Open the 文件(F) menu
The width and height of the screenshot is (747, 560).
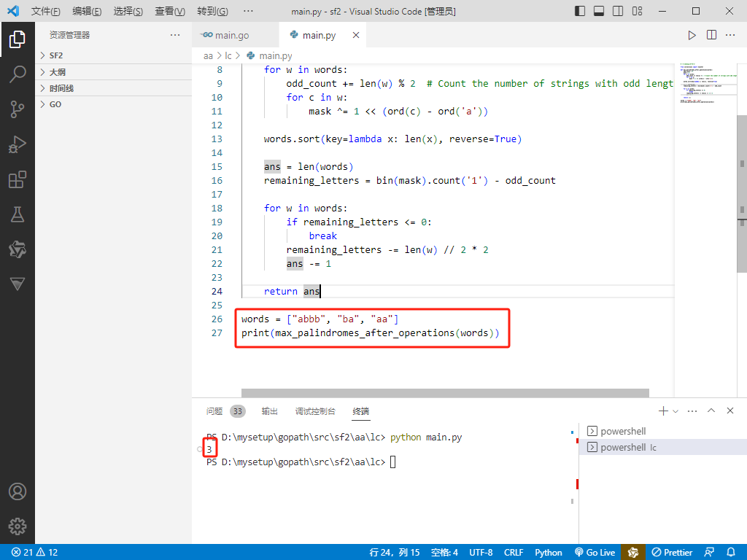pos(46,11)
